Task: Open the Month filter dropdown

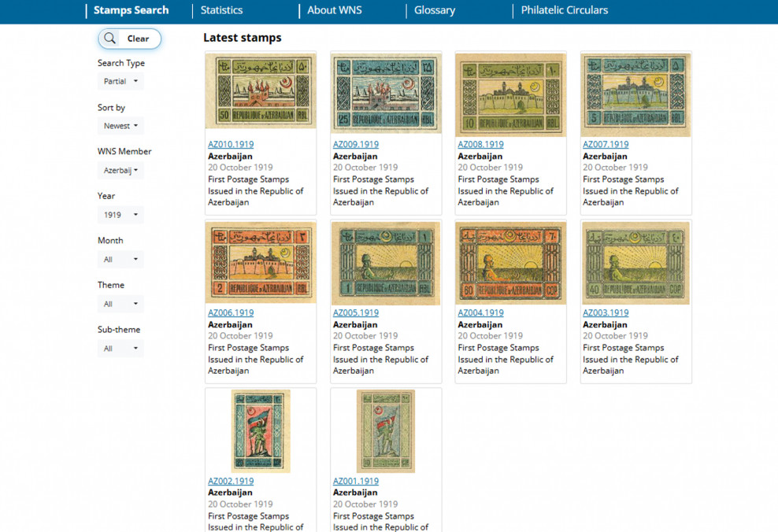Action: pos(120,260)
